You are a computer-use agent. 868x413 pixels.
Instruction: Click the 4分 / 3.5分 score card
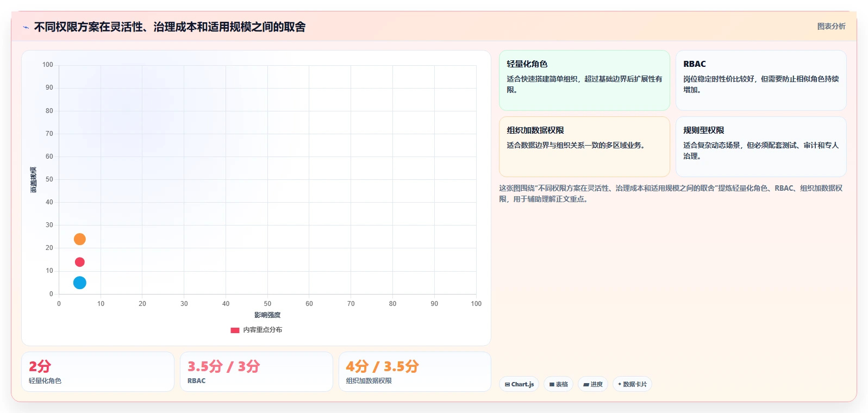[415, 372]
